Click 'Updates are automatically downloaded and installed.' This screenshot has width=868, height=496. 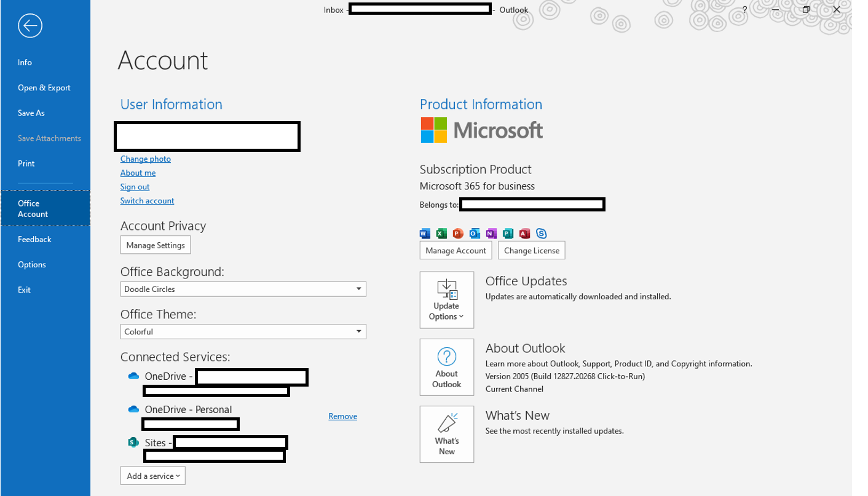[x=578, y=297]
